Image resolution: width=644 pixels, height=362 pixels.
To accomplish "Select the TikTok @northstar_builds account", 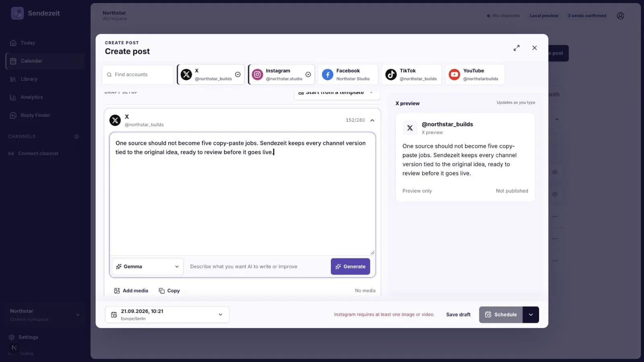I will 411,74.
